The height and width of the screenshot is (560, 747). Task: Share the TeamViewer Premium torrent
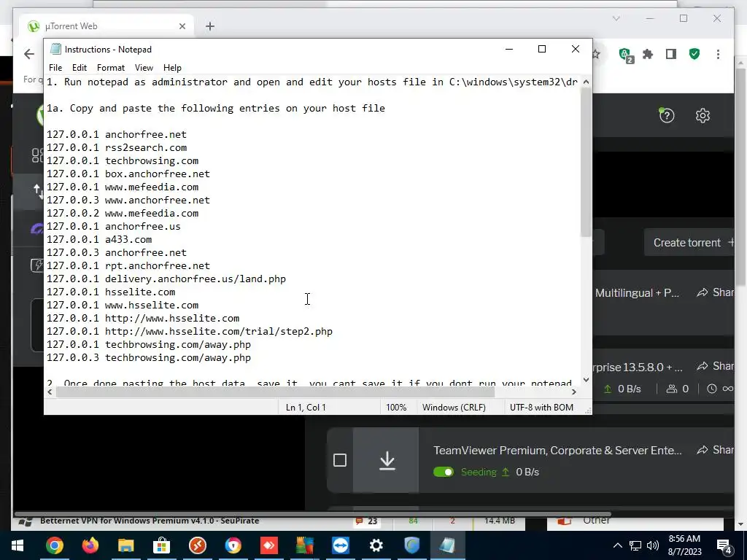click(x=716, y=450)
